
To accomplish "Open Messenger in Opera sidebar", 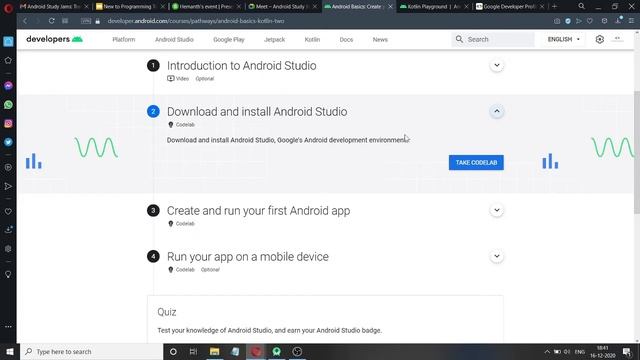I will click(8, 86).
